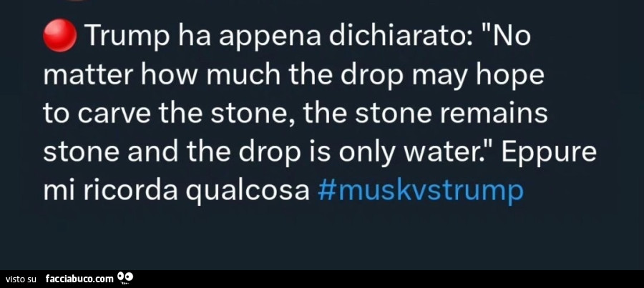Click the word "qualcosa"
Image resolution: width=644 pixels, height=288 pixels.
pyautogui.click(x=248, y=192)
